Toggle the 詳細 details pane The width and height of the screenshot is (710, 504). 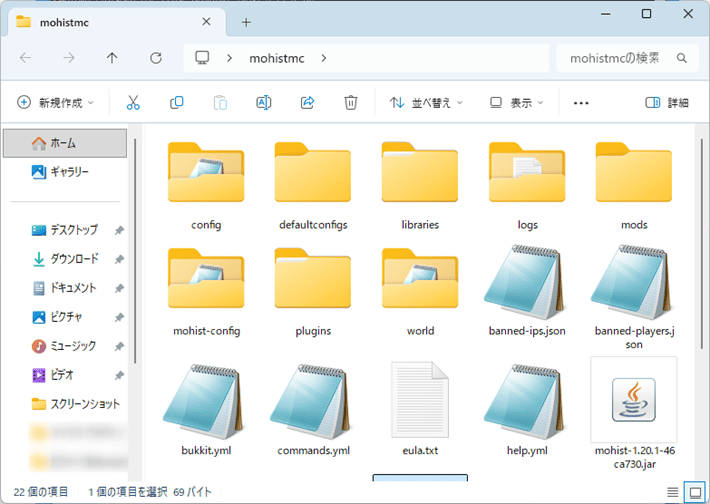click(x=667, y=103)
